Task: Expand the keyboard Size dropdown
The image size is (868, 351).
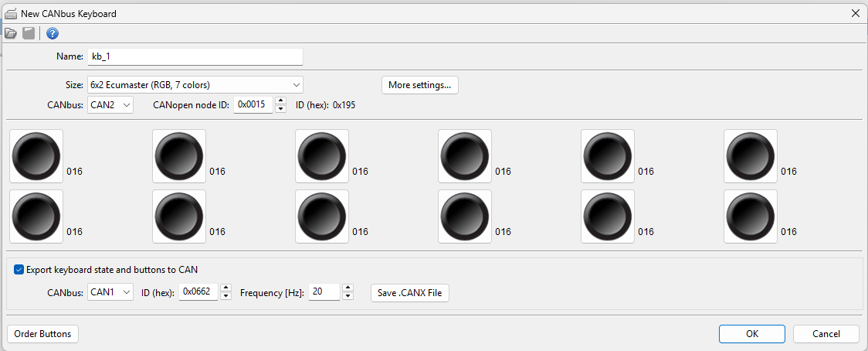Action: (x=297, y=85)
